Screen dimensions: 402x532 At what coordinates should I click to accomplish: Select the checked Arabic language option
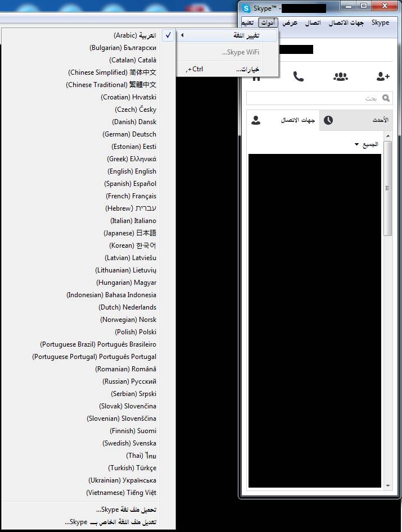[x=88, y=35]
